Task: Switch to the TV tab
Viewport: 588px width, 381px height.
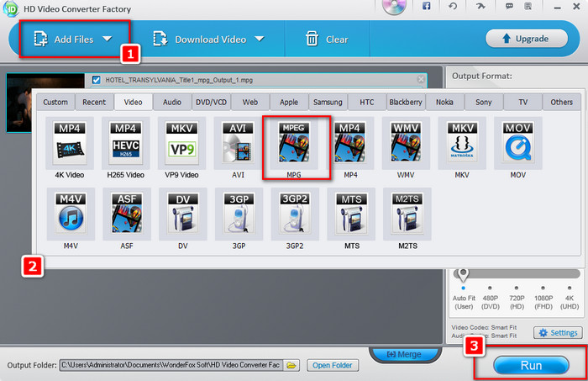Action: click(522, 102)
